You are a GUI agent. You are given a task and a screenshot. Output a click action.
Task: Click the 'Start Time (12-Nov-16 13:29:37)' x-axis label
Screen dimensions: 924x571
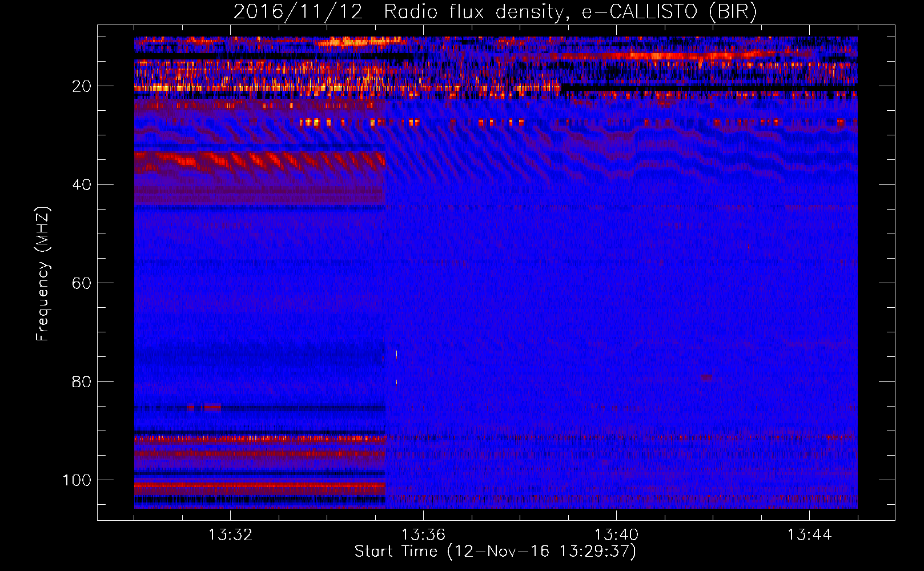pyautogui.click(x=495, y=552)
